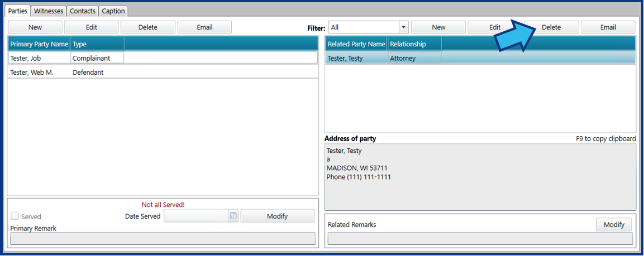Viewport: 644px width, 256px height.
Task: Click Email above the primary party list
Action: 204,27
